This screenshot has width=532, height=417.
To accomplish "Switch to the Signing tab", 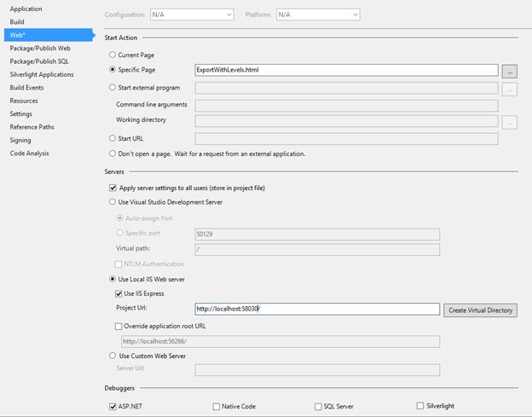I will pyautogui.click(x=20, y=140).
